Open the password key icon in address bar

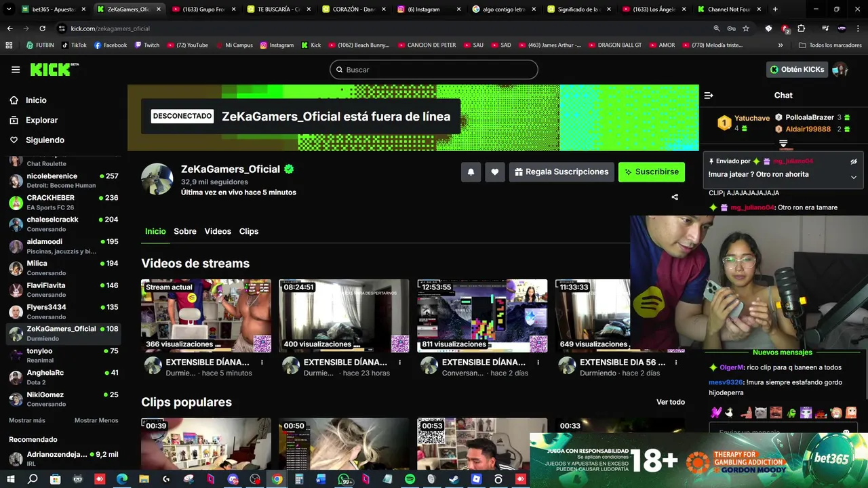pos(731,28)
